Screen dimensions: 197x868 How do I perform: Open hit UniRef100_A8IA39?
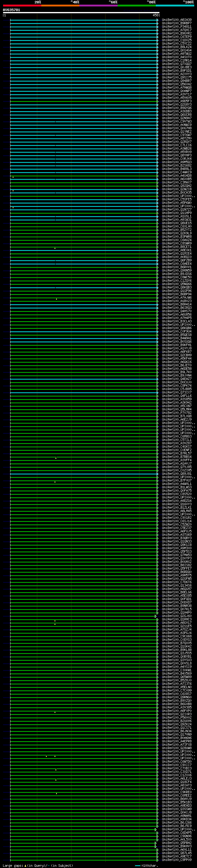[176, 20]
